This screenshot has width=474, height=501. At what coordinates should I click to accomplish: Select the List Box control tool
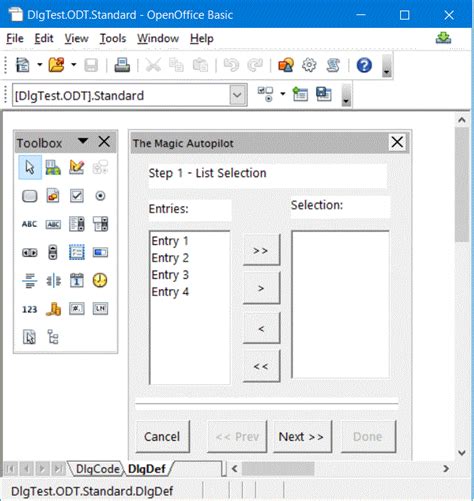77,224
